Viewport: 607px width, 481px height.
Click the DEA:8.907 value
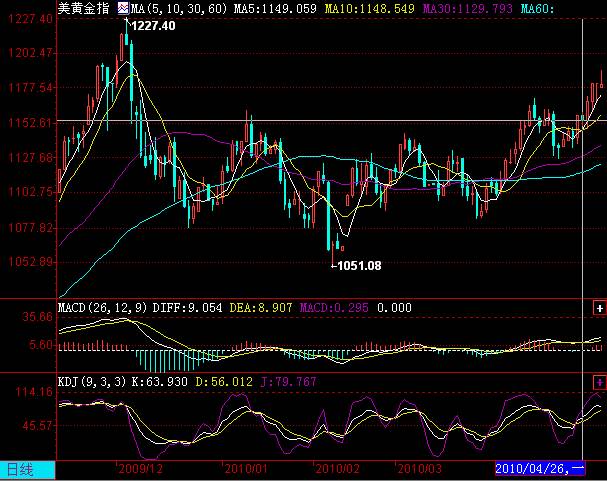point(261,308)
